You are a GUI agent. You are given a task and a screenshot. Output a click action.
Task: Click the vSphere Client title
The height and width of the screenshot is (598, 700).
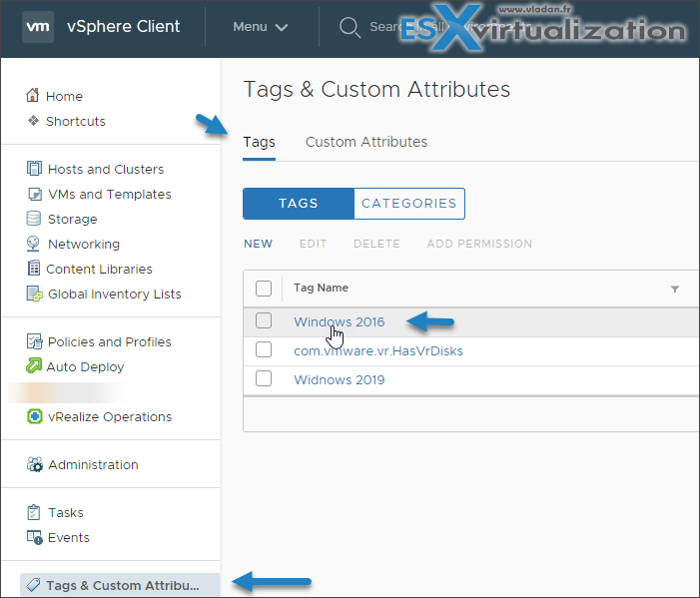tap(123, 26)
